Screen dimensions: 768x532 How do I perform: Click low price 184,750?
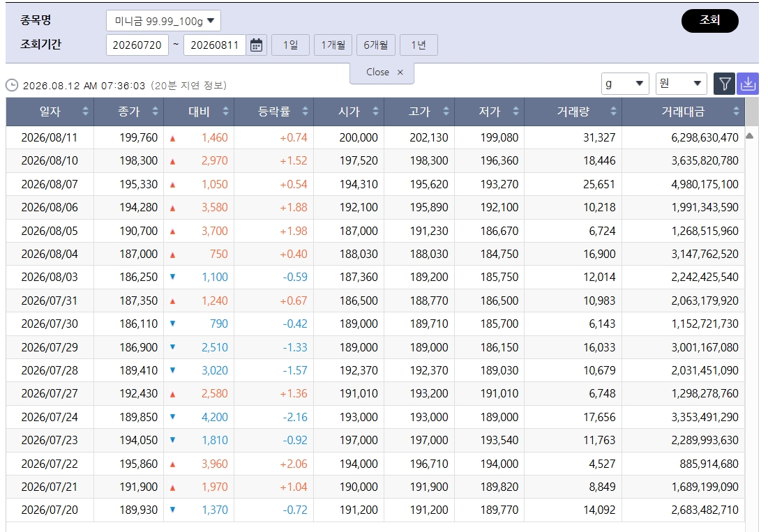[499, 254]
